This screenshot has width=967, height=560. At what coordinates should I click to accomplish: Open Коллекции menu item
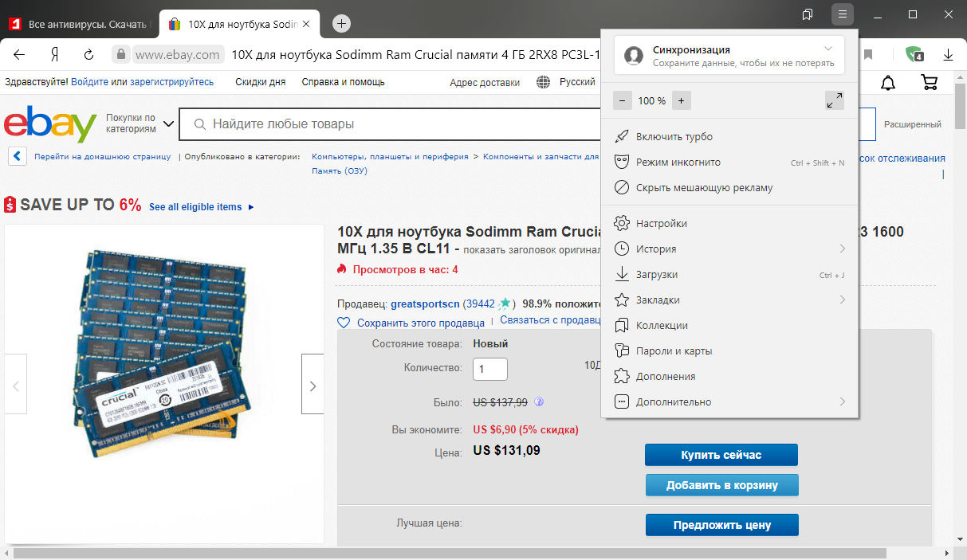pos(729,326)
